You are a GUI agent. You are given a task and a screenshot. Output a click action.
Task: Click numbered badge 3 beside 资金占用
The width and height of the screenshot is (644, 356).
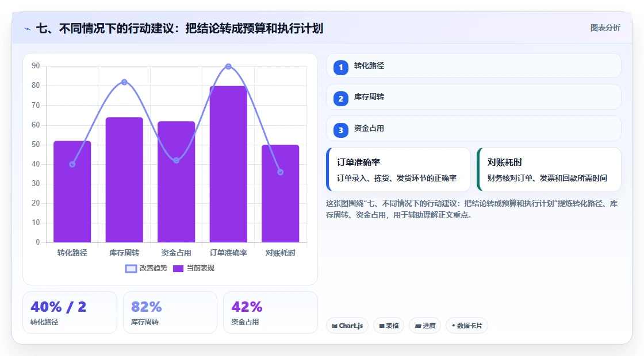click(x=340, y=130)
